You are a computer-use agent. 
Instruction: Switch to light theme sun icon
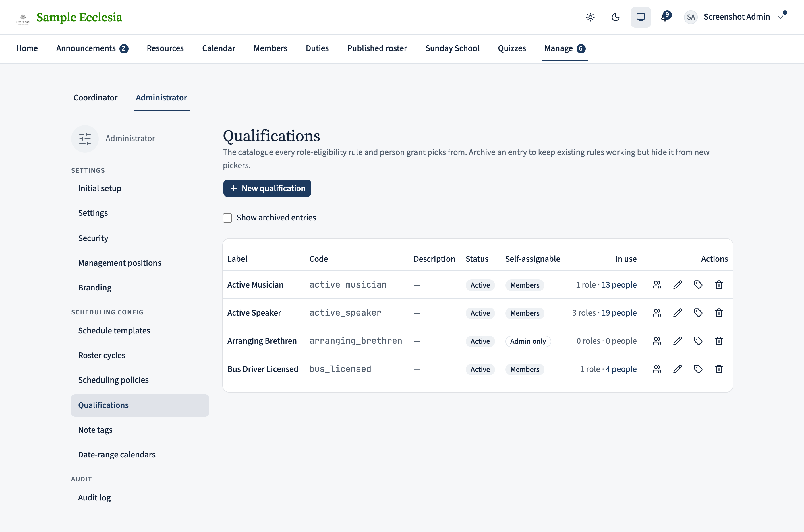pyautogui.click(x=590, y=17)
